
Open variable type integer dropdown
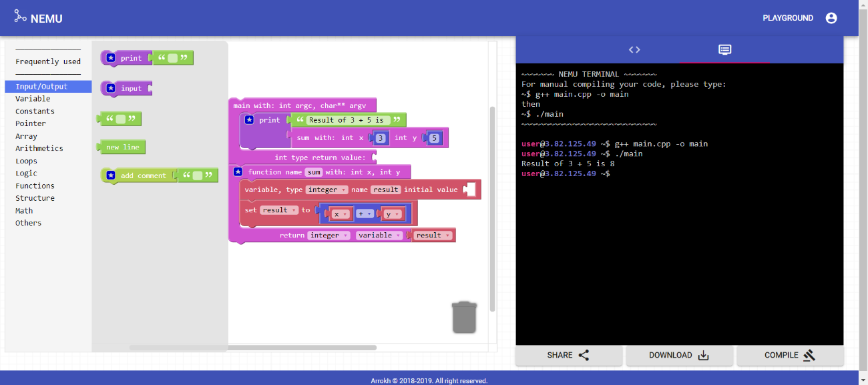click(327, 189)
